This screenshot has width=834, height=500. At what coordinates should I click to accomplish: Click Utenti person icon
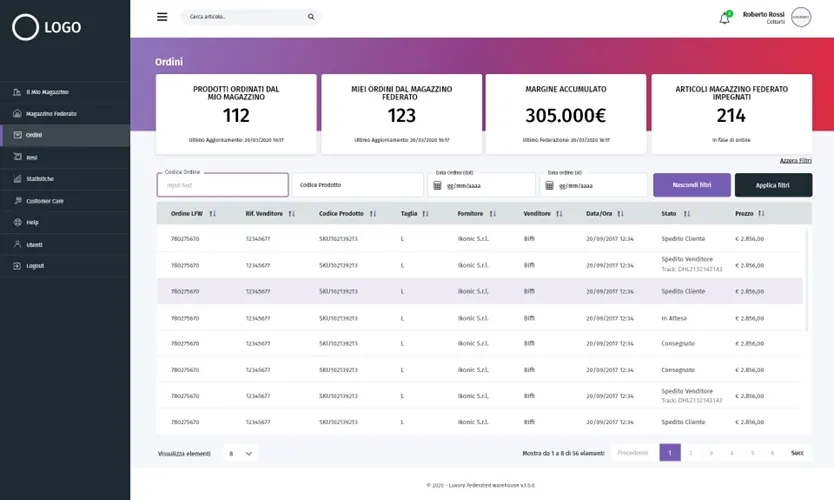(17, 244)
